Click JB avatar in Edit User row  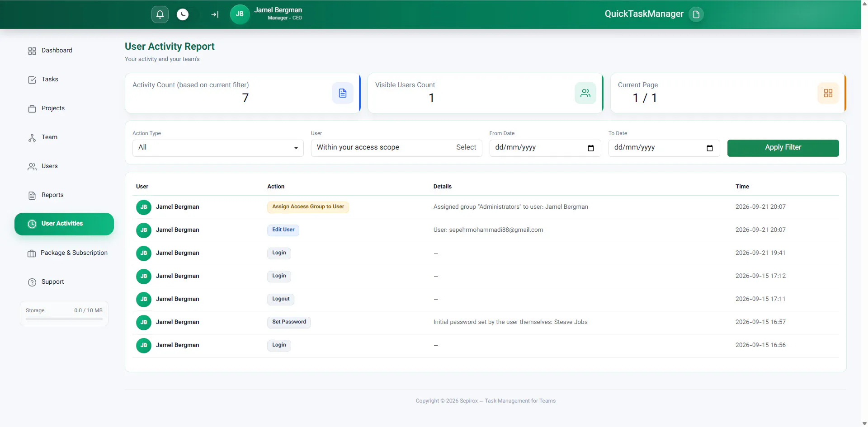[x=144, y=230]
